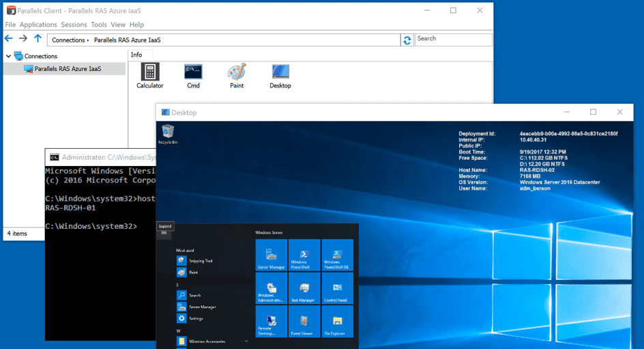Image resolution: width=644 pixels, height=349 pixels.
Task: Open the File Explorer tile
Action: point(337,321)
